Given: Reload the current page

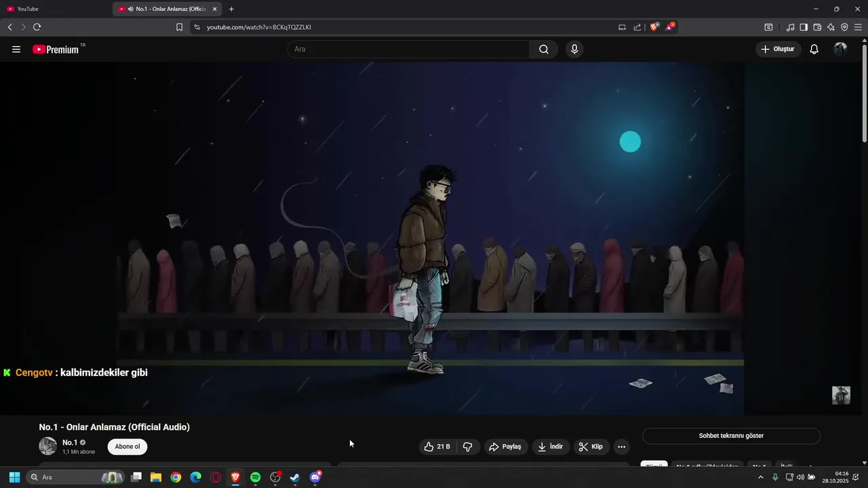Looking at the screenshot, I should [37, 27].
